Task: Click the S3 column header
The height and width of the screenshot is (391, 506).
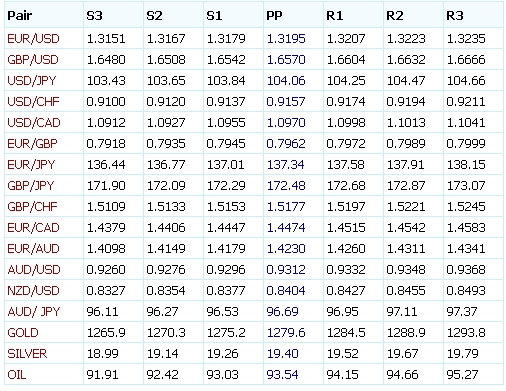Action: point(94,16)
